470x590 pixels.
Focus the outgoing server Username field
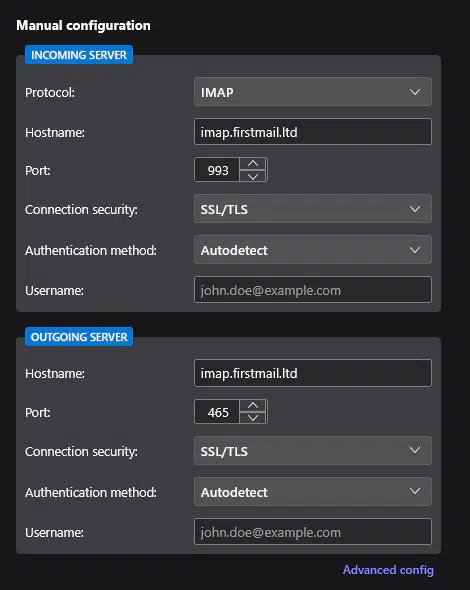[x=313, y=532]
